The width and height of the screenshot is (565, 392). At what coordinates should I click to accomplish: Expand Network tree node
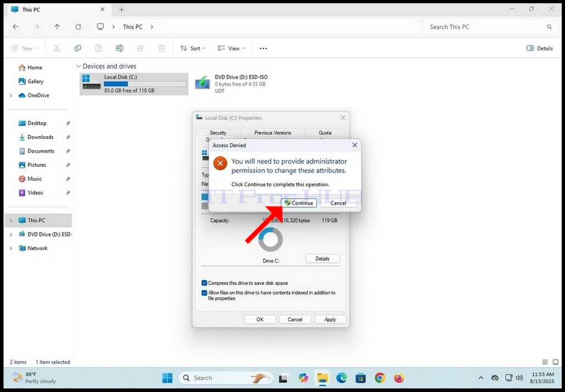tap(11, 248)
